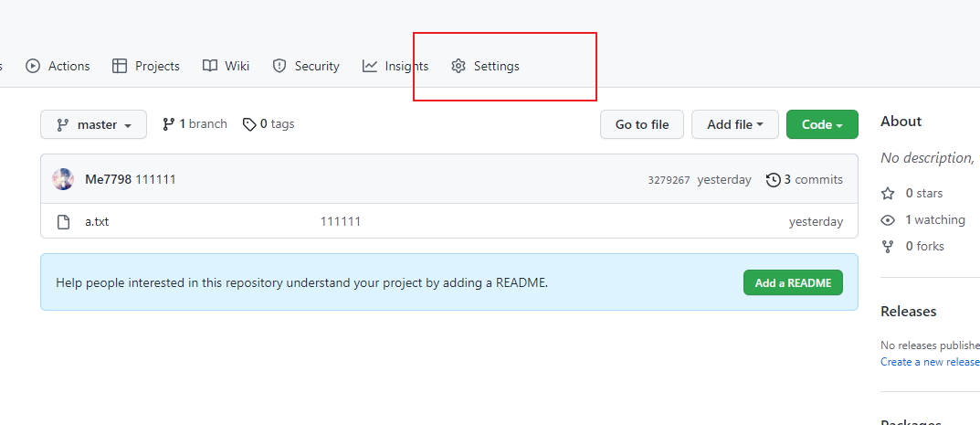View the 0 tags link
Image resolution: width=980 pixels, height=425 pixels.
pos(269,123)
